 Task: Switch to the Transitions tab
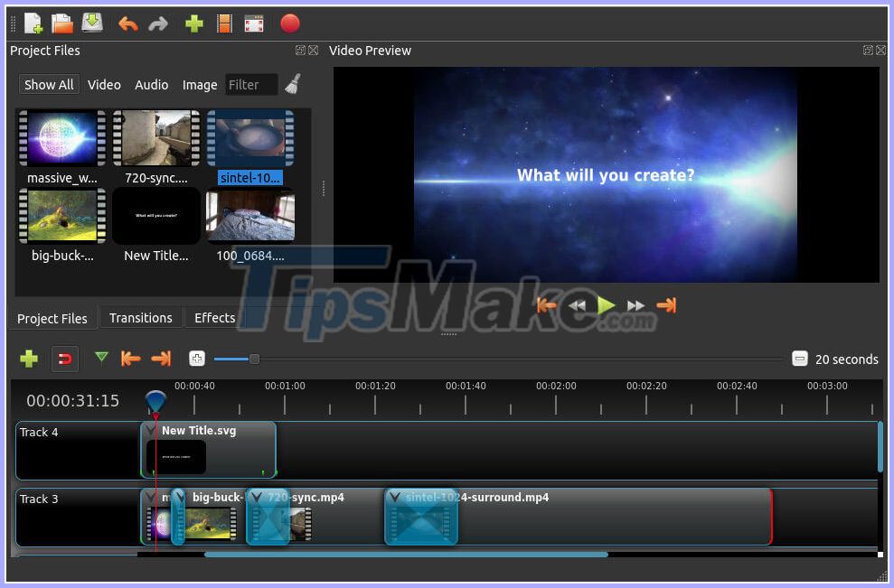[x=140, y=318]
